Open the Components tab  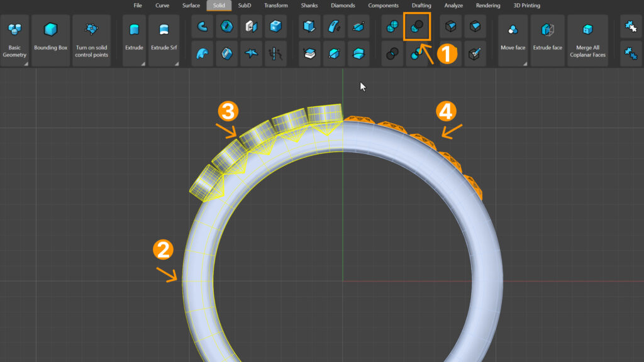[383, 5]
